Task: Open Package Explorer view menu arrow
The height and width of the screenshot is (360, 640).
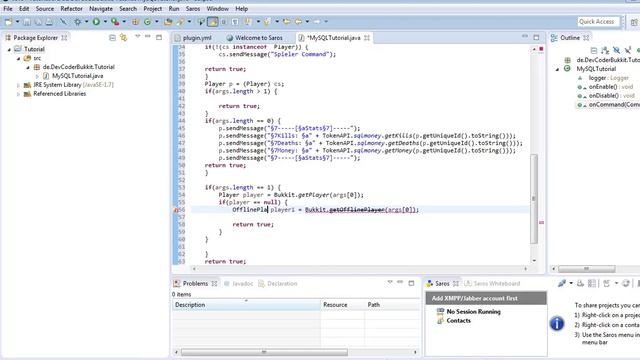Action: click(138, 37)
